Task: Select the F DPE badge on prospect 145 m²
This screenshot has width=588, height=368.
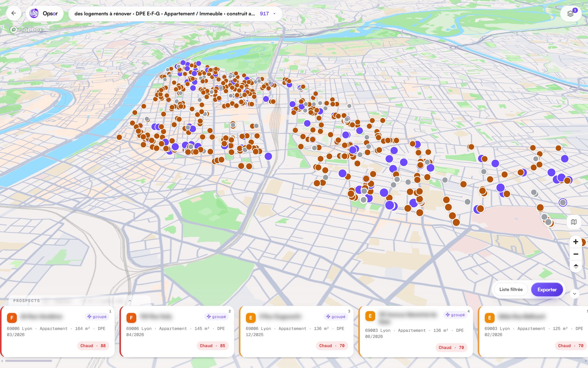Action: [x=131, y=318]
